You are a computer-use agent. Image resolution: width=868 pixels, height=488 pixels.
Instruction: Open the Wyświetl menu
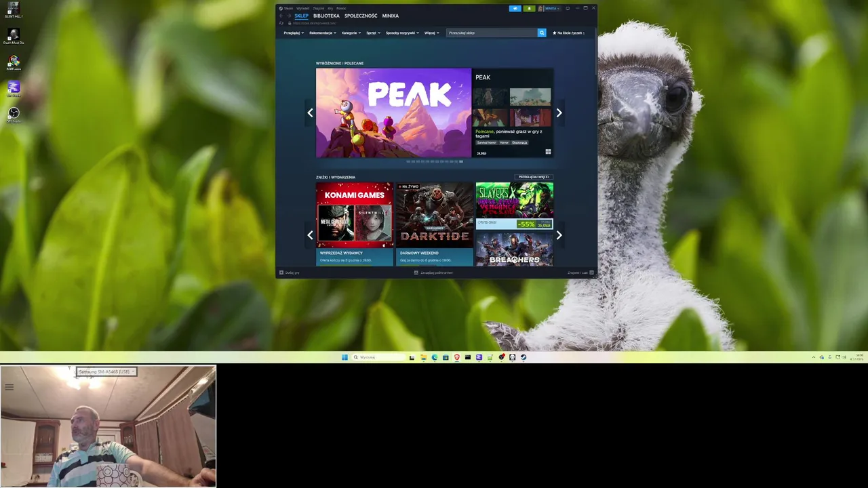(302, 8)
